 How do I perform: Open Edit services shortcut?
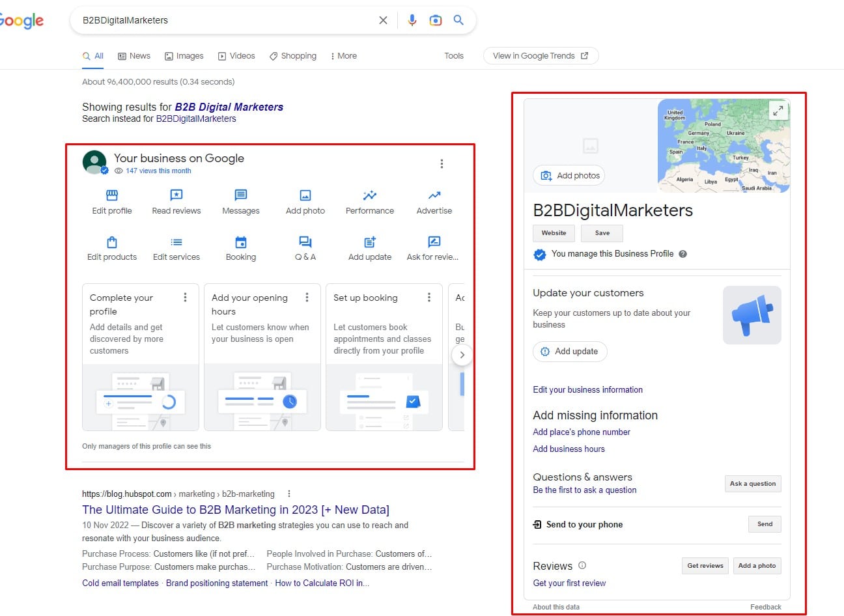click(x=176, y=249)
